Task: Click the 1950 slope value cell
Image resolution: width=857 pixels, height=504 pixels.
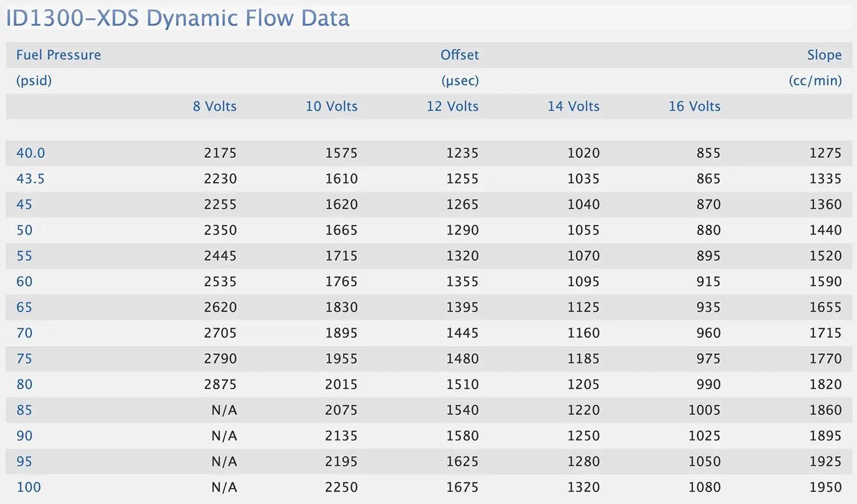Action: (825, 487)
